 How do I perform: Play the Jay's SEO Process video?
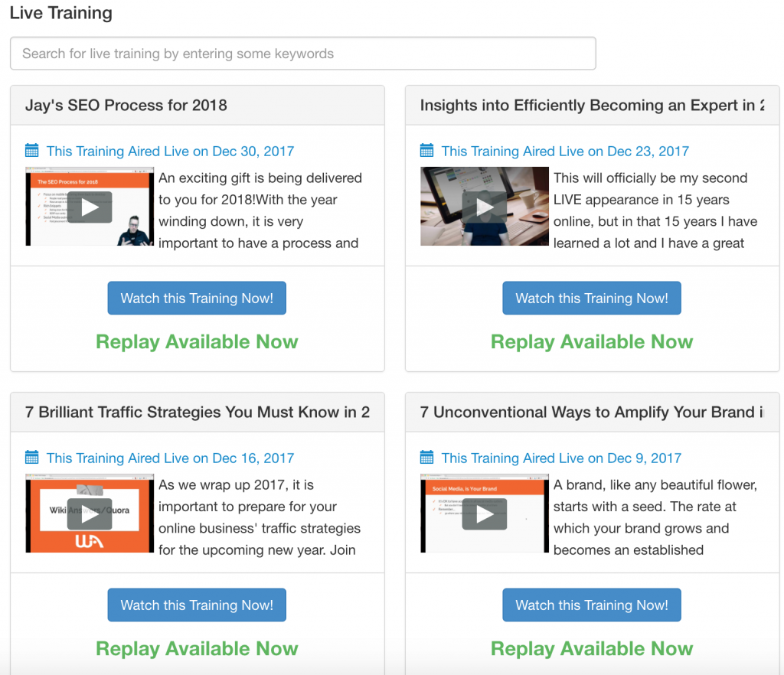90,207
